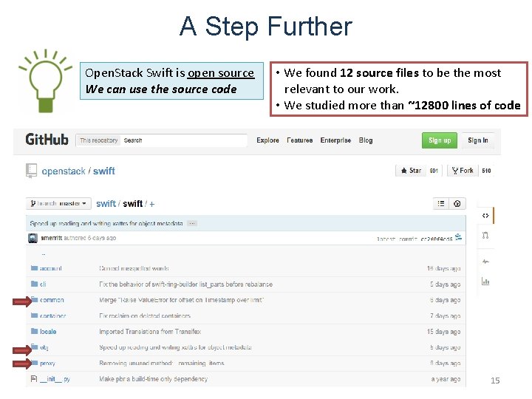
Task: Open the swift repository title link
Action: pos(104,171)
